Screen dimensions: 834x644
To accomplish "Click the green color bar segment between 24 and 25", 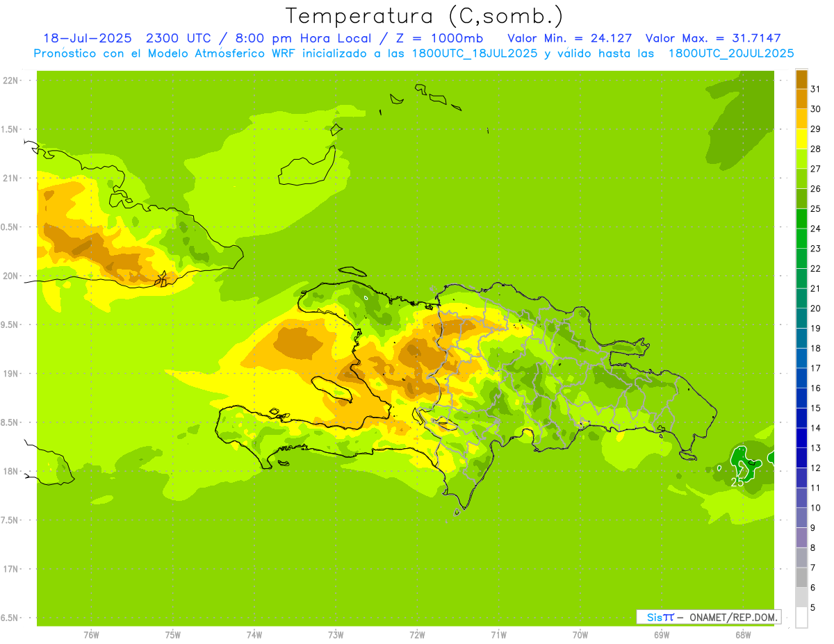I will 801,219.
